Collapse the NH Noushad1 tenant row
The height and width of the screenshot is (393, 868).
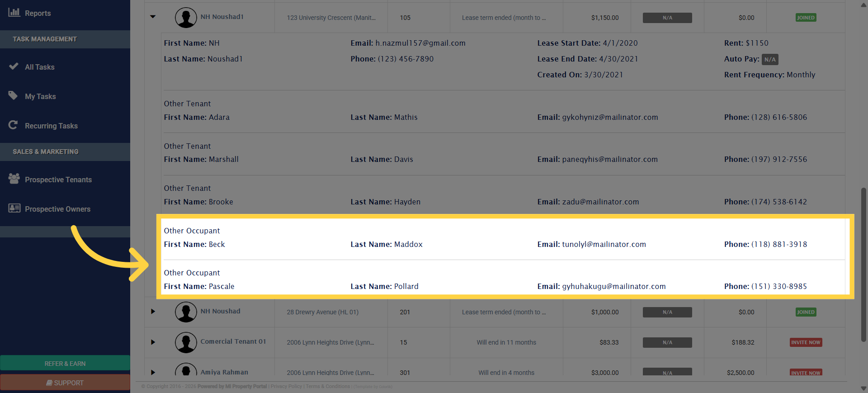click(x=153, y=17)
